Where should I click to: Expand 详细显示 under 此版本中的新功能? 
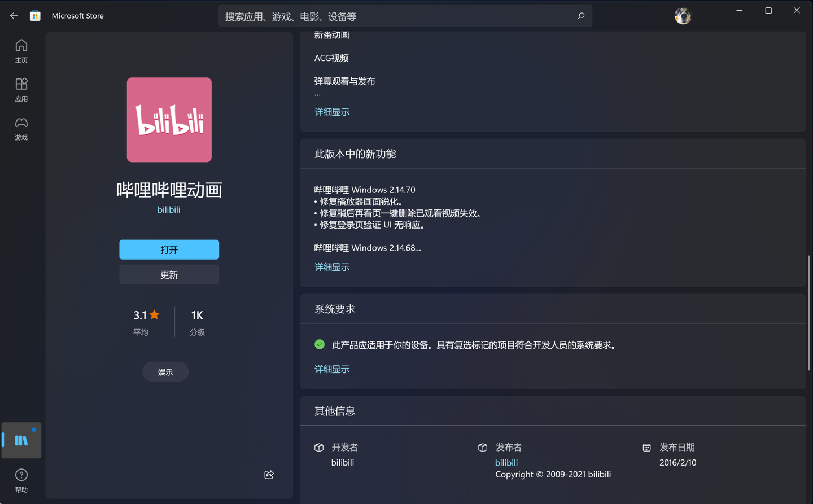[x=332, y=266]
